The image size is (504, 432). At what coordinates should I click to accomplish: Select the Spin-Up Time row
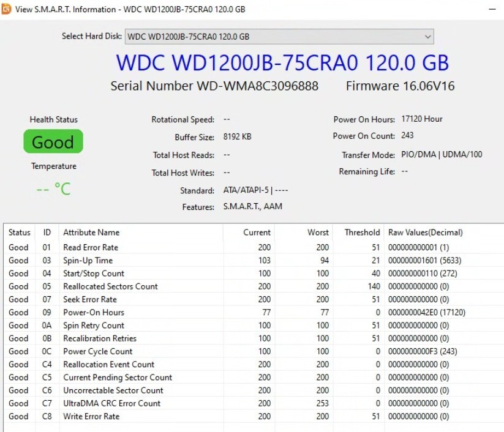254,261
